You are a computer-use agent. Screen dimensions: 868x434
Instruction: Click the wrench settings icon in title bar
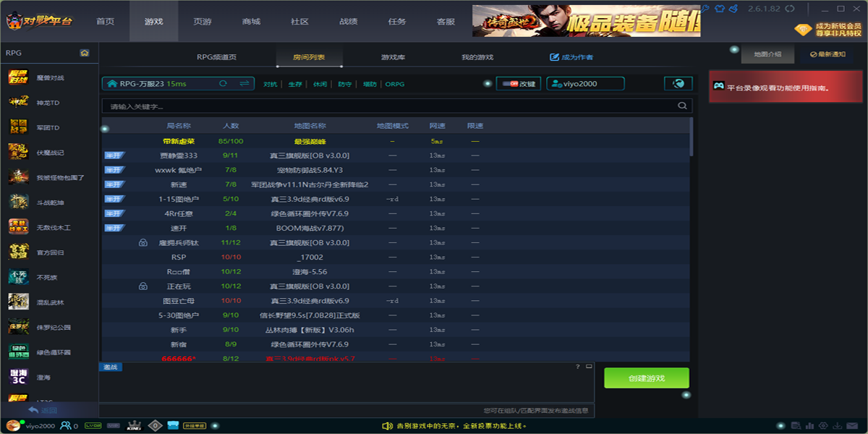tap(705, 9)
